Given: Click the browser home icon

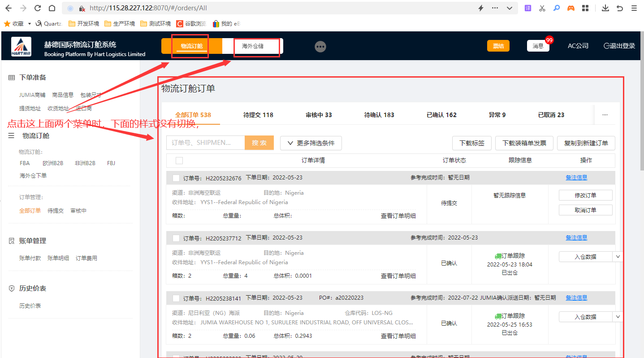Looking at the screenshot, I should coord(52,8).
